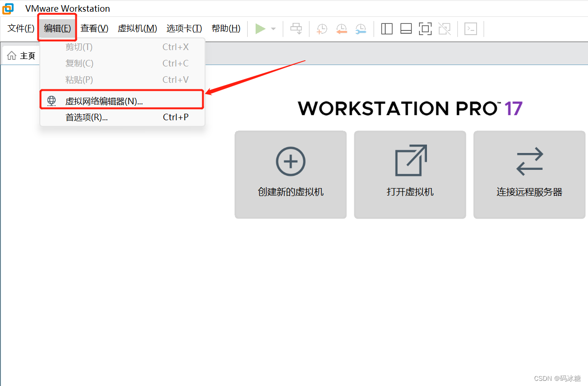Open the snapshot manager wrench icon
Image resolution: width=588 pixels, height=386 pixels.
(x=360, y=29)
